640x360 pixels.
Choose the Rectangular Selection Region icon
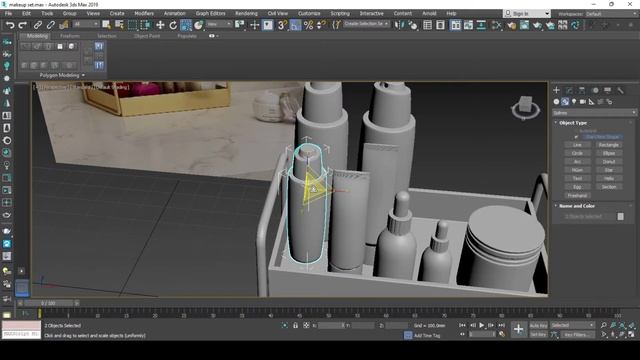tap(133, 25)
